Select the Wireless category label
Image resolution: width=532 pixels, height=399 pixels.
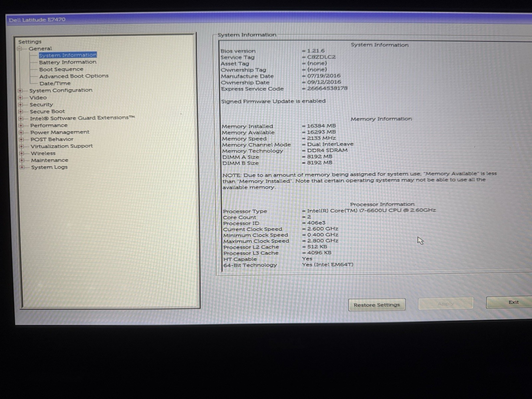(x=43, y=153)
